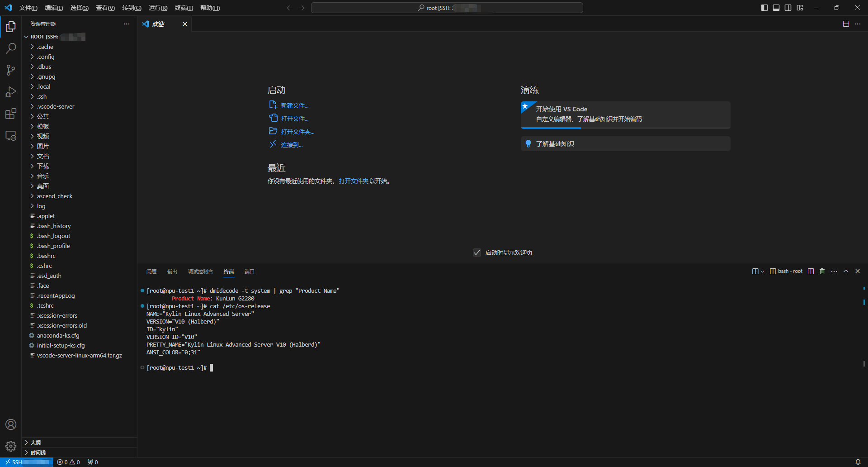Switch to the 问题 problems tab
This screenshot has height=467, width=868.
coord(151,272)
